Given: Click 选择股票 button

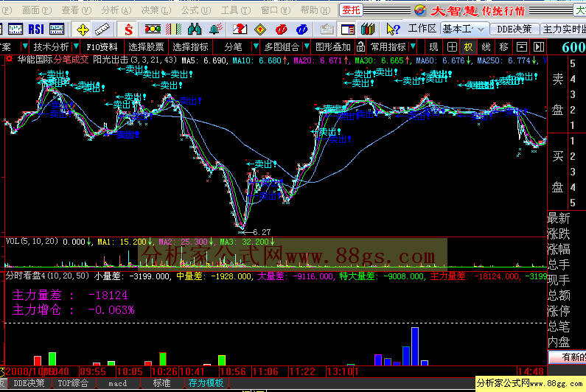Looking at the screenshot, I should tap(146, 46).
